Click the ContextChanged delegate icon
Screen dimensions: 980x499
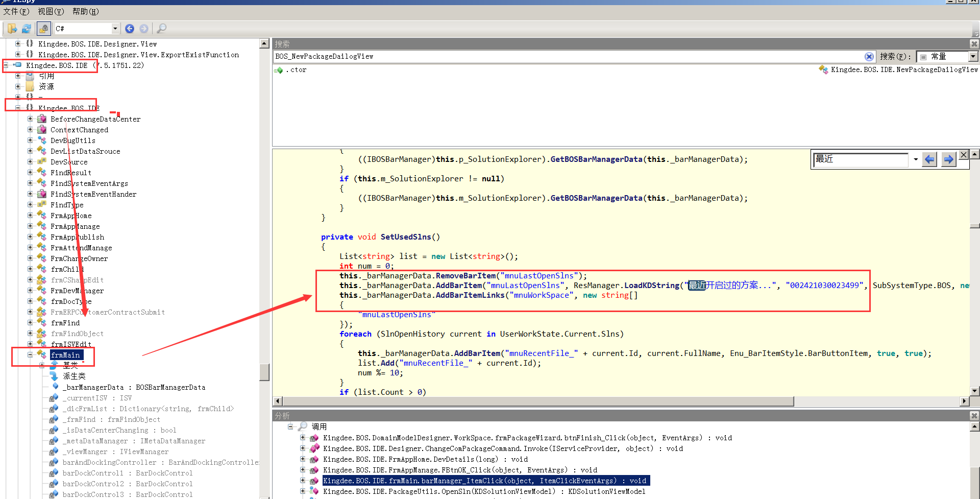coord(42,129)
